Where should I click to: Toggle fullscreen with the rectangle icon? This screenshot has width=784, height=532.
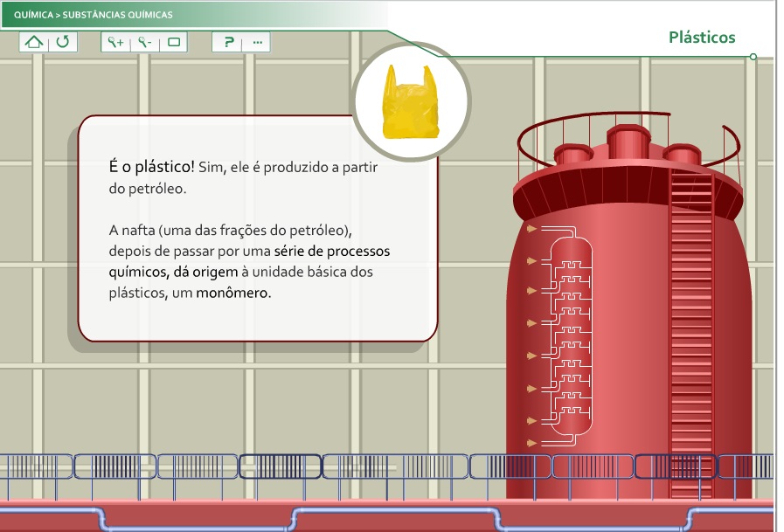pyautogui.click(x=173, y=42)
